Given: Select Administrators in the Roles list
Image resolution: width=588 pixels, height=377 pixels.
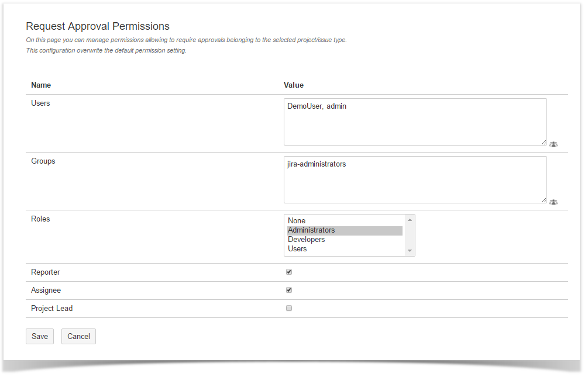Looking at the screenshot, I should 311,230.
